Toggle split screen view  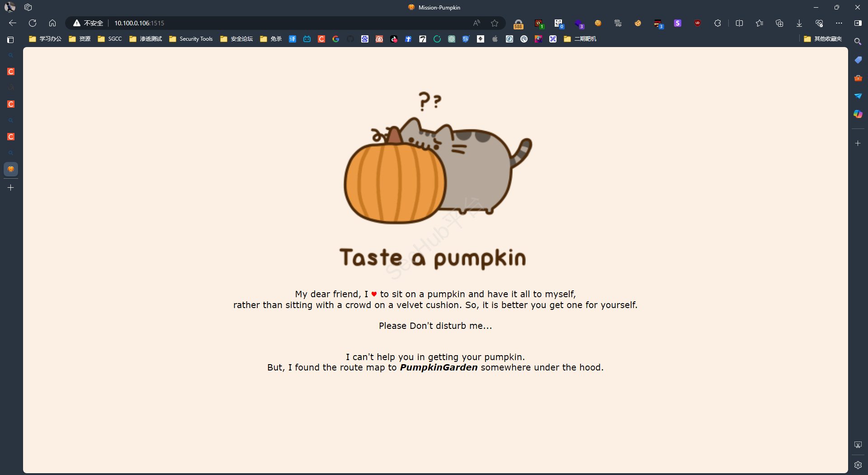coord(740,23)
